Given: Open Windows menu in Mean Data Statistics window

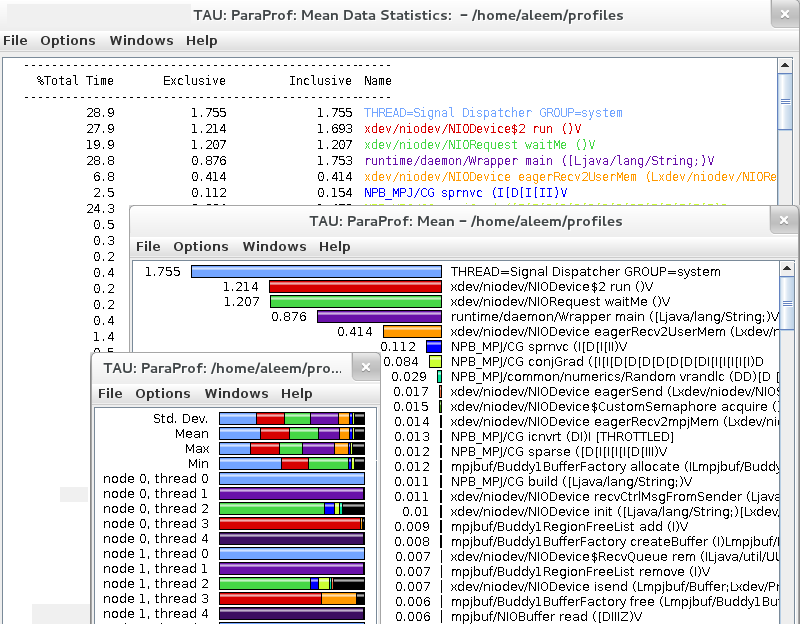Looking at the screenshot, I should pyautogui.click(x=141, y=40).
